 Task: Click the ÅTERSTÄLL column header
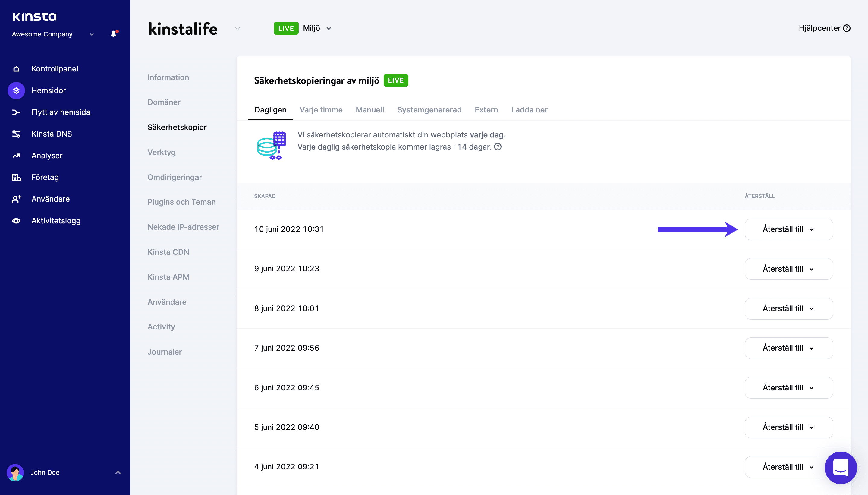tap(759, 196)
